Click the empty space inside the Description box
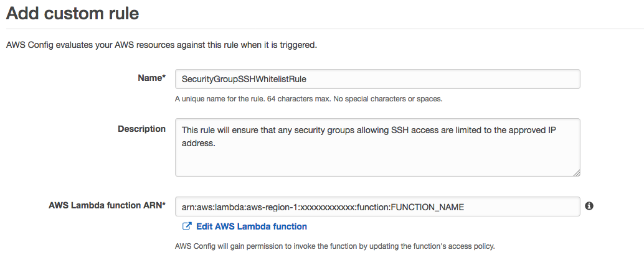Screen dimensions: 644x260 377,162
